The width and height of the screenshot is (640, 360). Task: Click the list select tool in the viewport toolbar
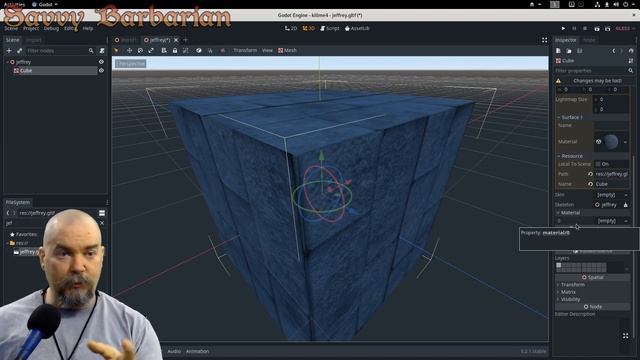pyautogui.click(x=164, y=50)
